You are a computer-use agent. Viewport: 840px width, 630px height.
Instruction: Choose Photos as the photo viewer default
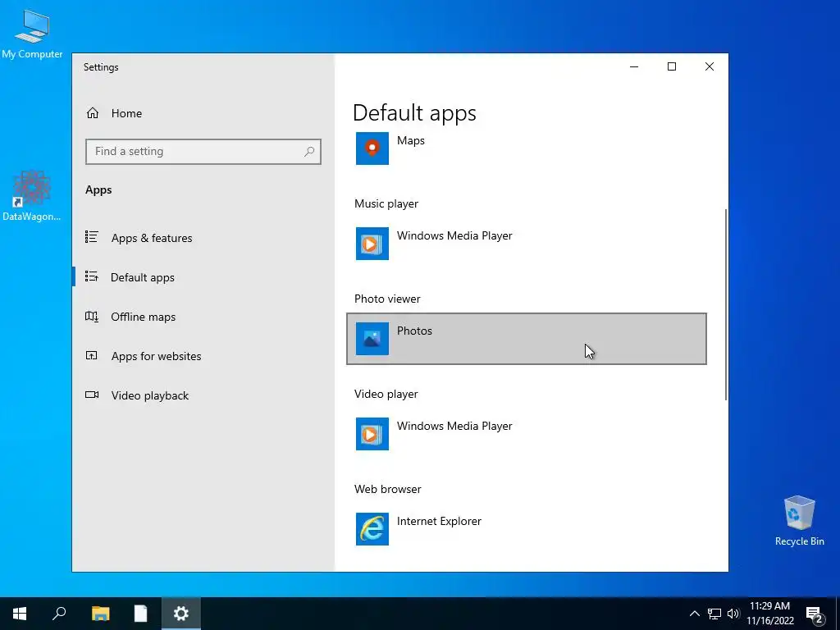point(527,339)
